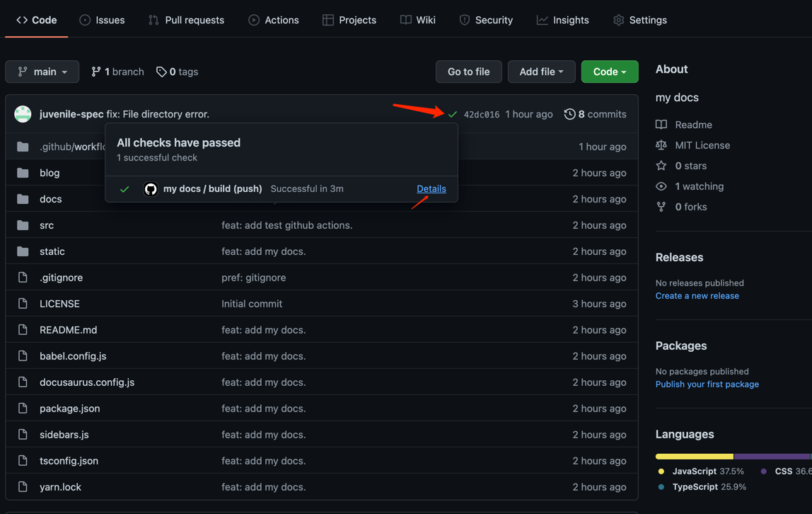Click the folder icon beside src
This screenshot has height=514, width=812.
(23, 225)
